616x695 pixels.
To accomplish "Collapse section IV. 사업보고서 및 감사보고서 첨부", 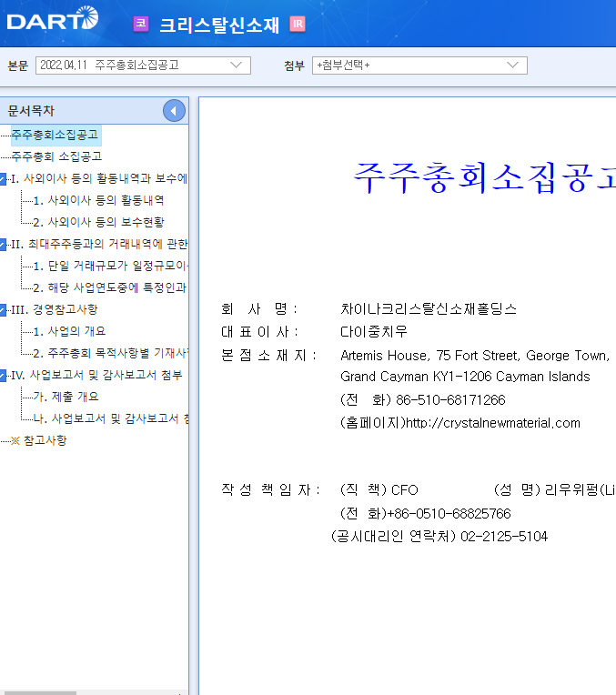I will point(3,376).
